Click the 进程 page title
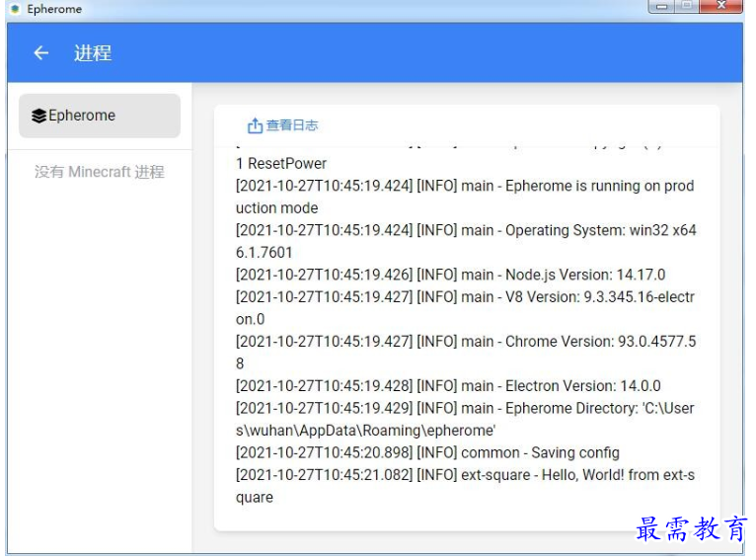 coord(93,53)
